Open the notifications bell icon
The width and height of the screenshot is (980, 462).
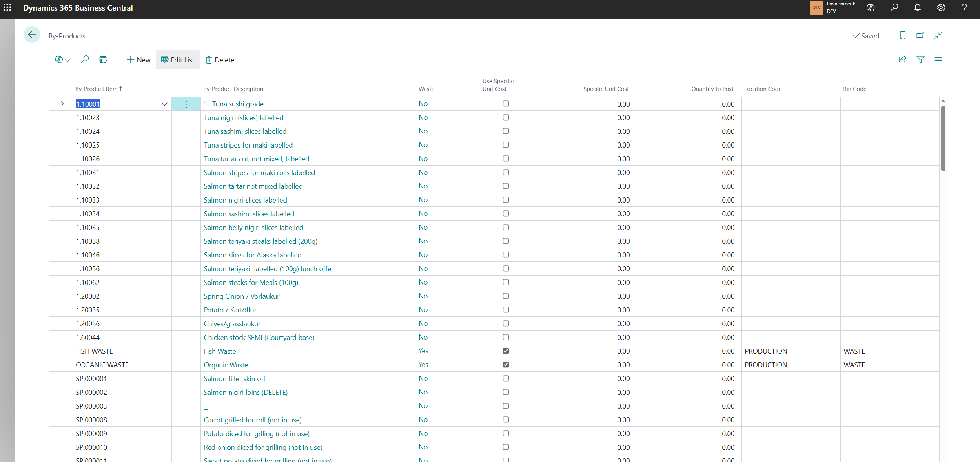pos(917,7)
